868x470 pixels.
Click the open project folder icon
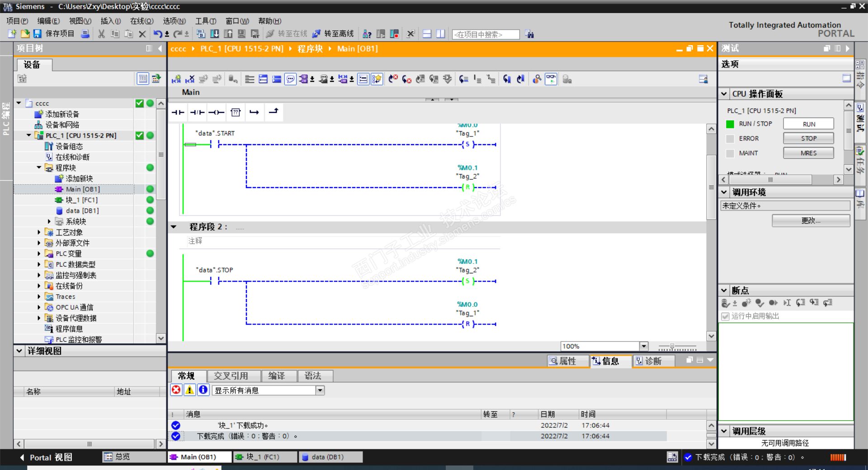click(x=25, y=34)
